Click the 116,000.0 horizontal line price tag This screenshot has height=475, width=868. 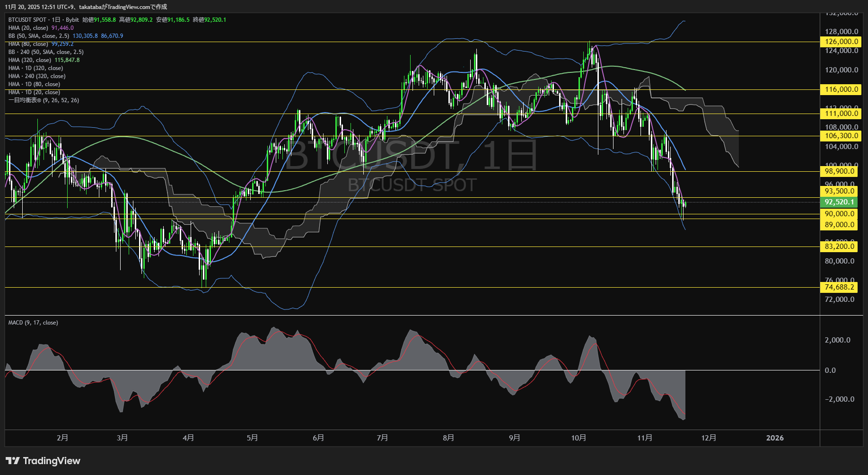(841, 89)
